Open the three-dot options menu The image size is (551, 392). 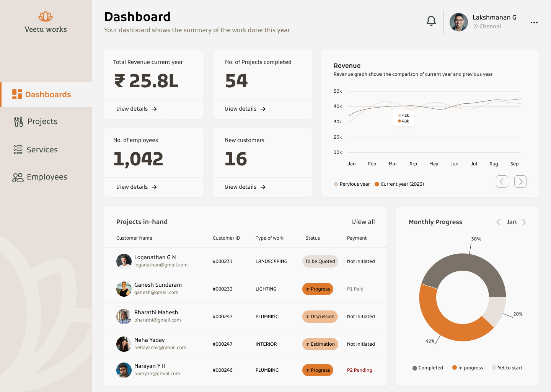pos(534,22)
